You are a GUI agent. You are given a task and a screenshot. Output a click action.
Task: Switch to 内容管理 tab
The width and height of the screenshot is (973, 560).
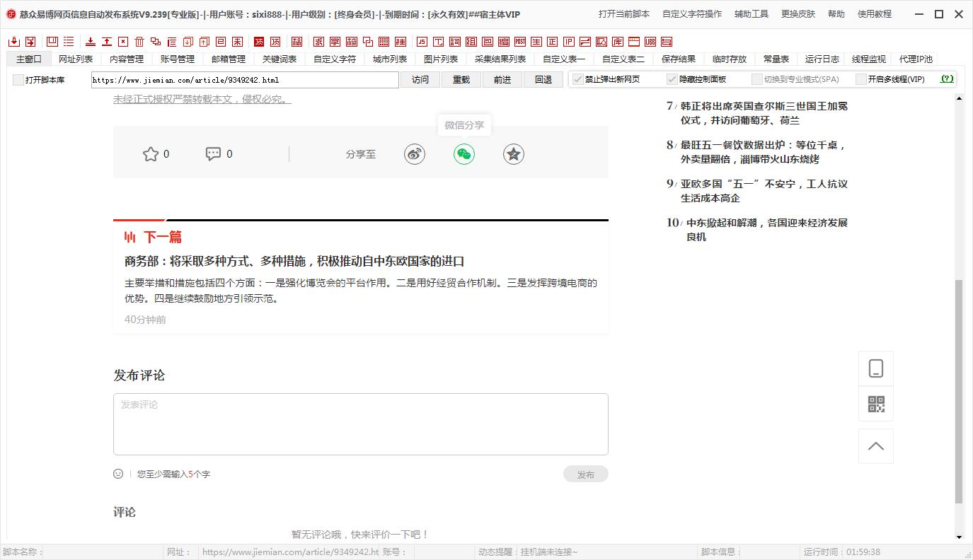click(127, 59)
